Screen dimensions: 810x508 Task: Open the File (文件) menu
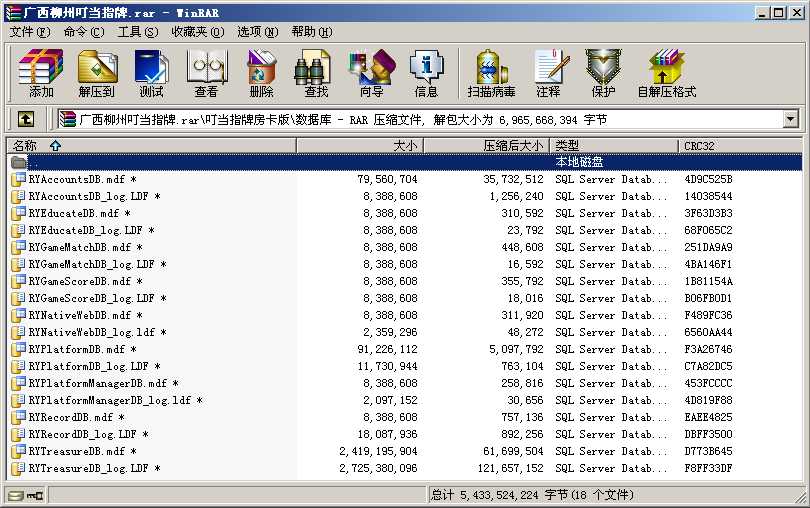point(30,32)
